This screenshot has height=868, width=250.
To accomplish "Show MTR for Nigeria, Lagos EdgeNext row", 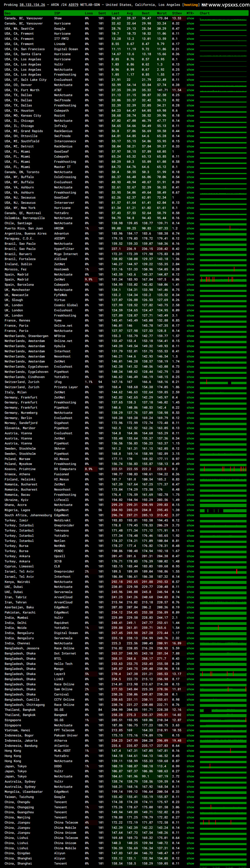I will (190, 510).
